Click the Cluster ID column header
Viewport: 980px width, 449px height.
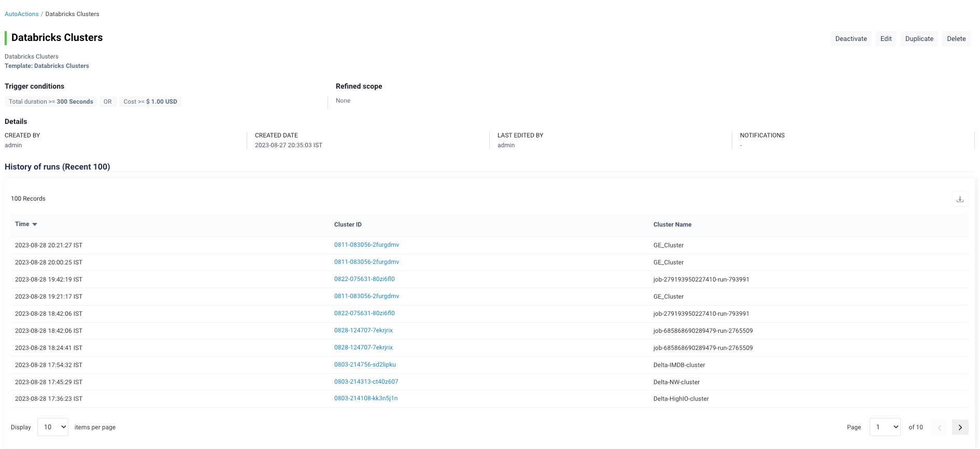pos(348,224)
